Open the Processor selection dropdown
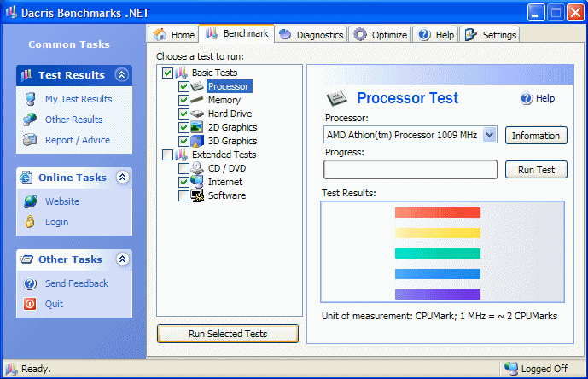 tap(489, 135)
